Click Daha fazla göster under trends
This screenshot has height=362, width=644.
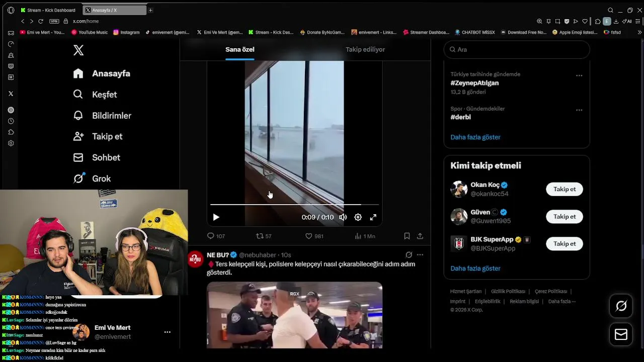(x=475, y=137)
